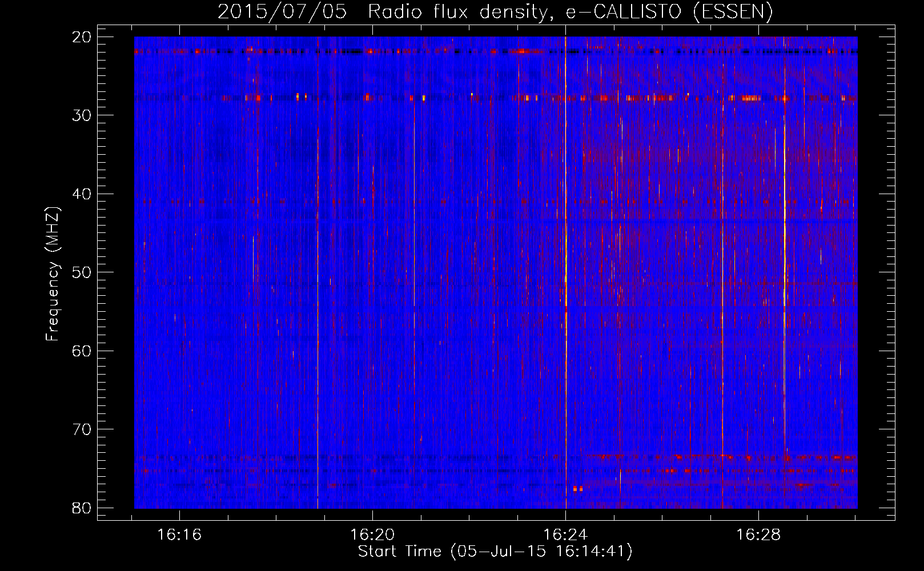The height and width of the screenshot is (571, 924).
Task: Click the 16:24 time axis label
Action: click(x=565, y=535)
